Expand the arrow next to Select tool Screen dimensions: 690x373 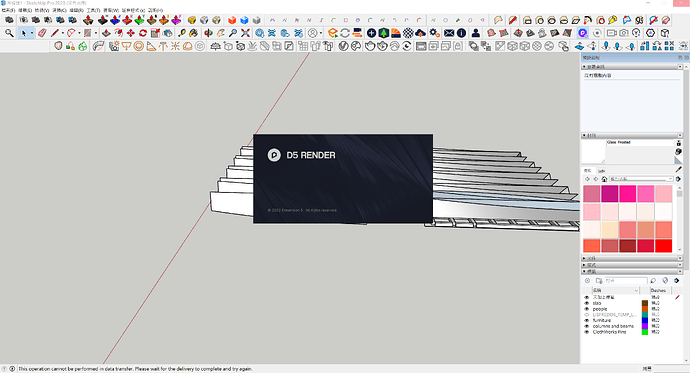point(32,33)
